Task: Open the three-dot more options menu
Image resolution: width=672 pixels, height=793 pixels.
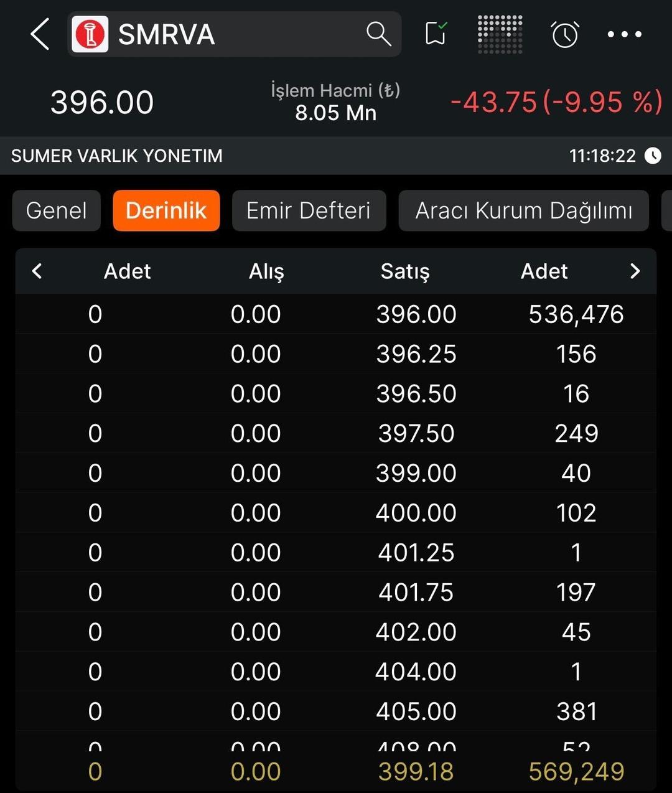Action: click(625, 34)
